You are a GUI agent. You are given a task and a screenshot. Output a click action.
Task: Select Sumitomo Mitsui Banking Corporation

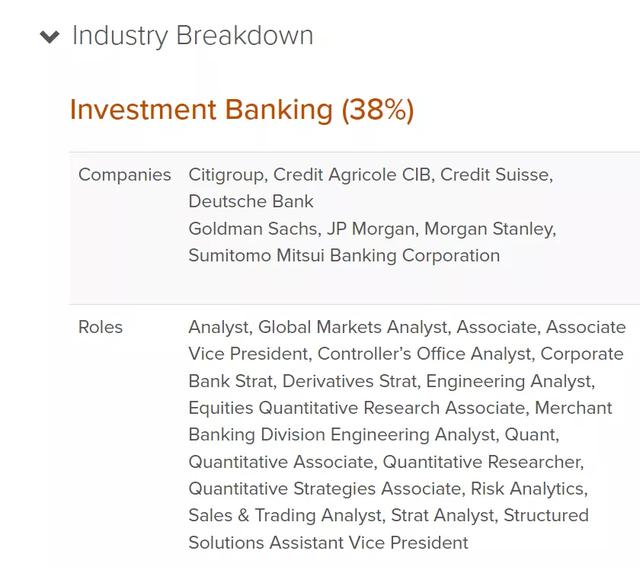[344, 255]
